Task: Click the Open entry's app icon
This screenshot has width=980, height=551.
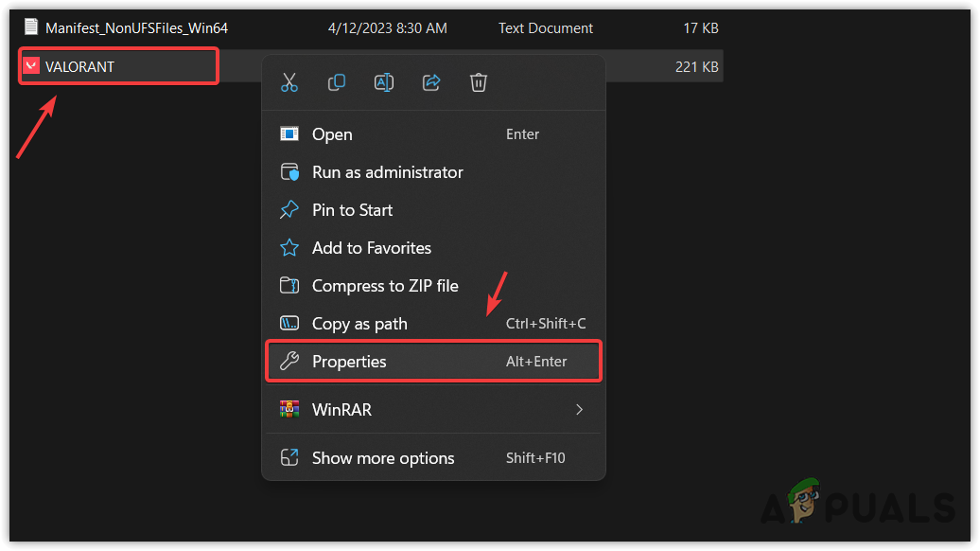Action: point(289,133)
